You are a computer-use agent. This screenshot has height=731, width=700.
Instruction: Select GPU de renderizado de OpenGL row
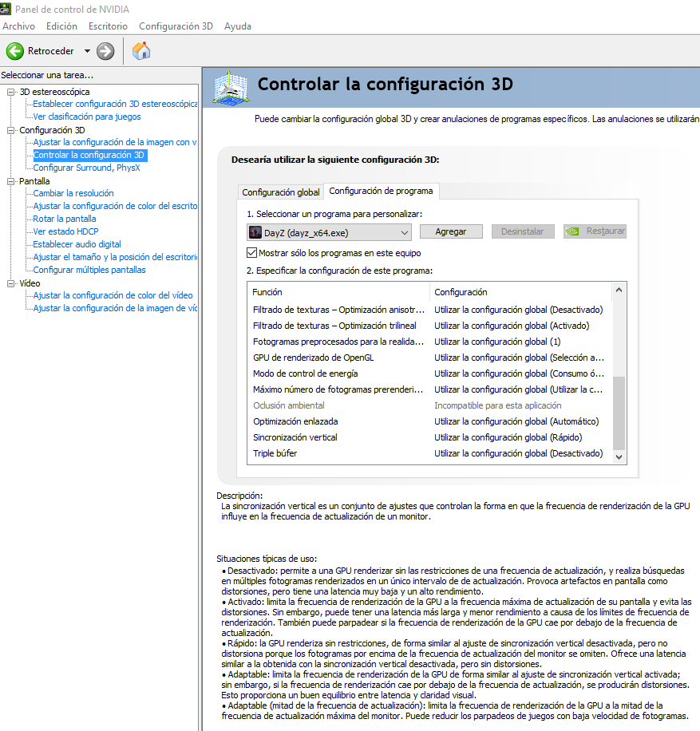tap(429, 358)
